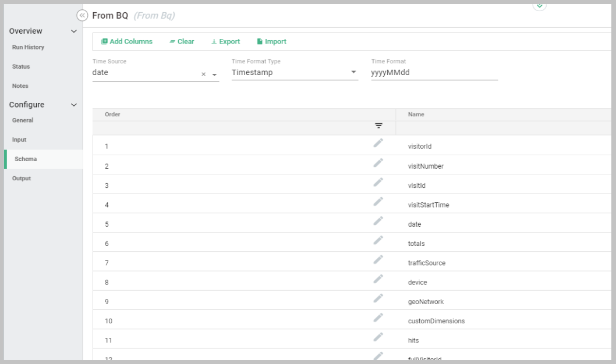Collapse the Overview section
Screen dimensions: 616x364
point(73,31)
